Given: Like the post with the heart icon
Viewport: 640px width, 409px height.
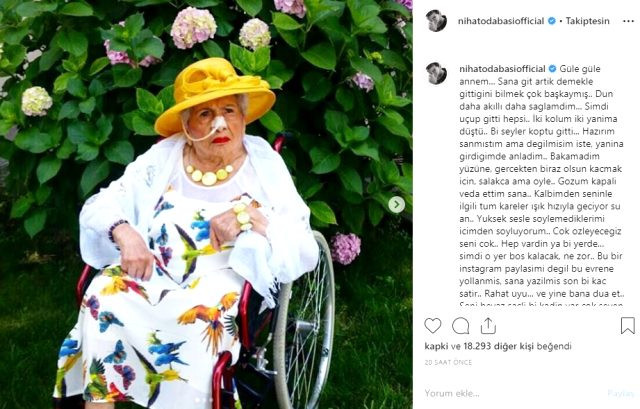Looking at the screenshot, I should pos(433,325).
